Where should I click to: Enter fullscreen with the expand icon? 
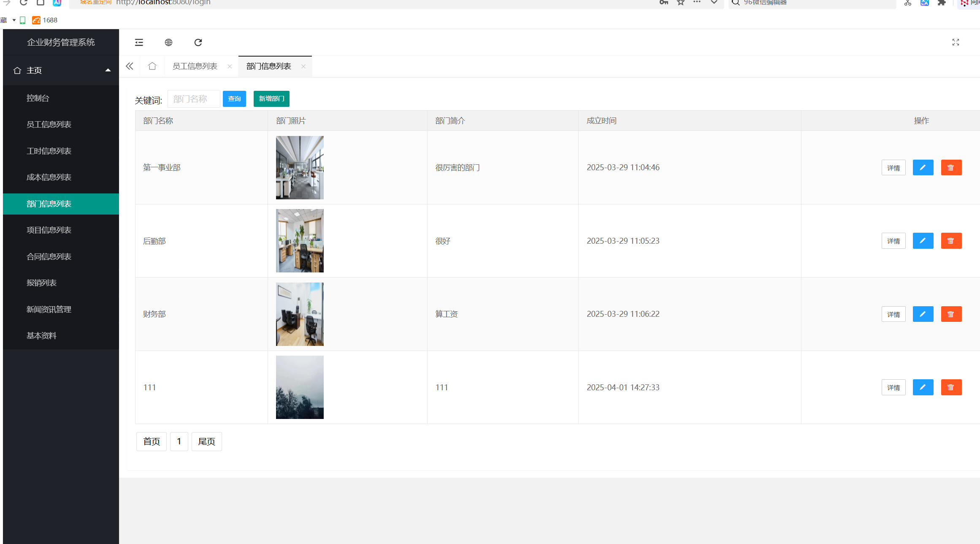956,42
